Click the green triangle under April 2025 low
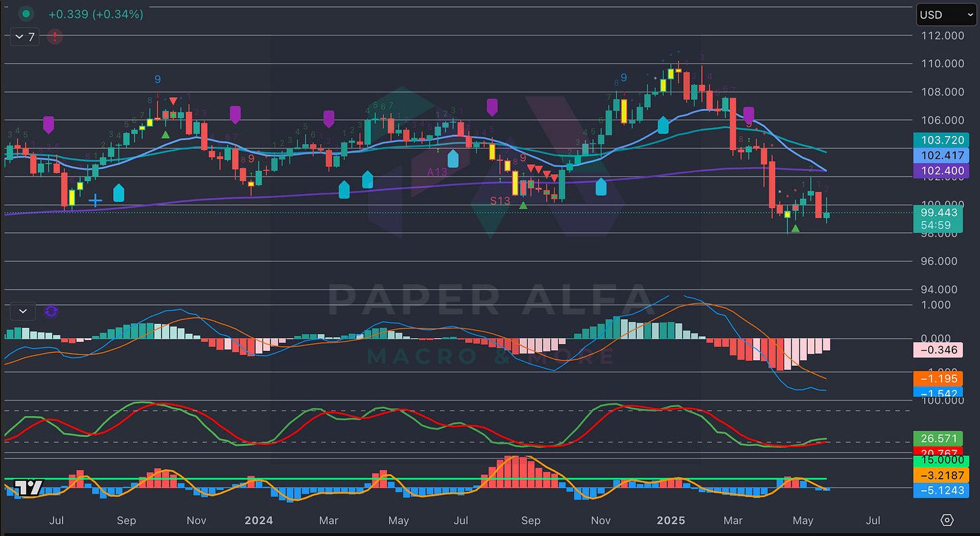The width and height of the screenshot is (980, 536). [796, 229]
